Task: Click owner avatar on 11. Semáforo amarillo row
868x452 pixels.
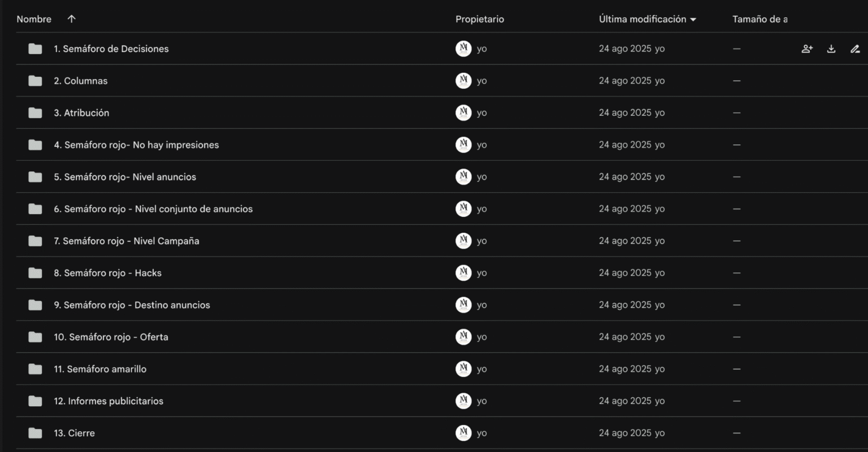Action: click(463, 369)
